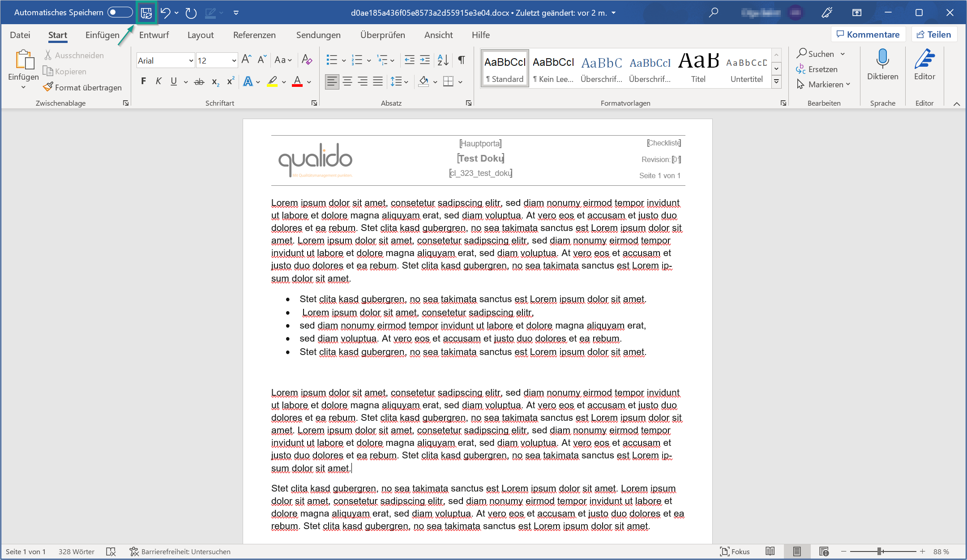Click the Format übertragen paintbrush

[x=82, y=87]
